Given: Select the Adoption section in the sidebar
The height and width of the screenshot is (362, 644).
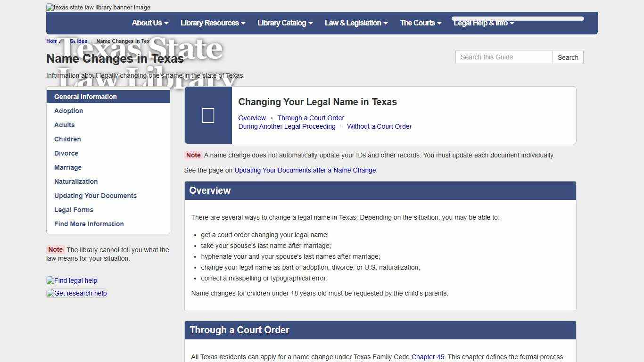Looking at the screenshot, I should coord(68,111).
